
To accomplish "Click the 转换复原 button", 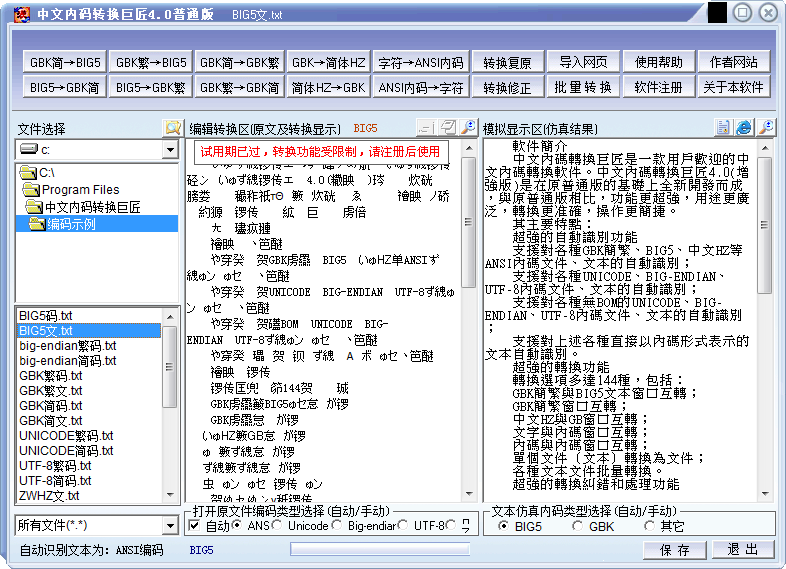I will click(507, 62).
